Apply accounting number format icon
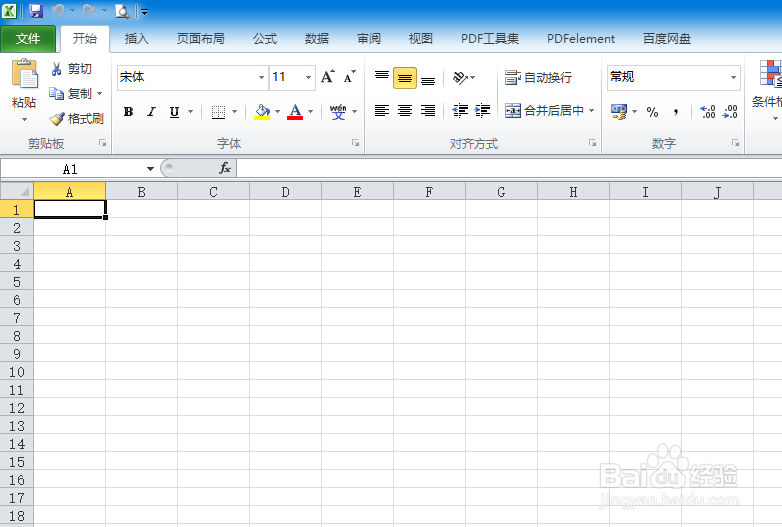The height and width of the screenshot is (527, 782). point(619,111)
